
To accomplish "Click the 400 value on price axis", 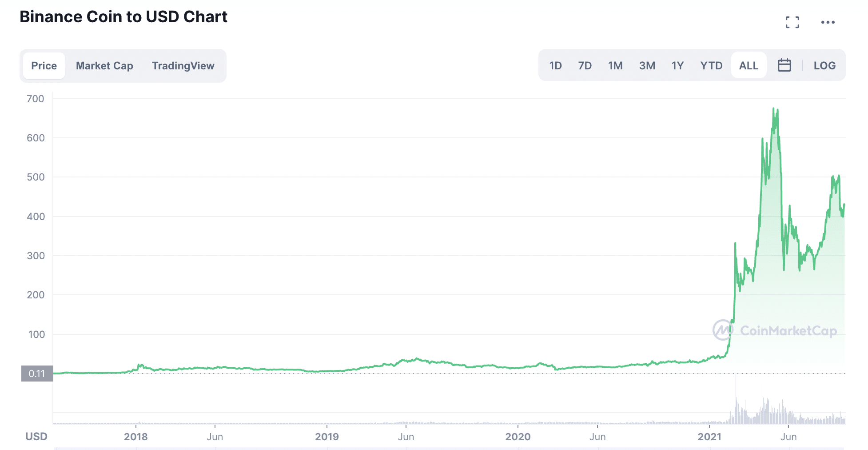I will (36, 217).
